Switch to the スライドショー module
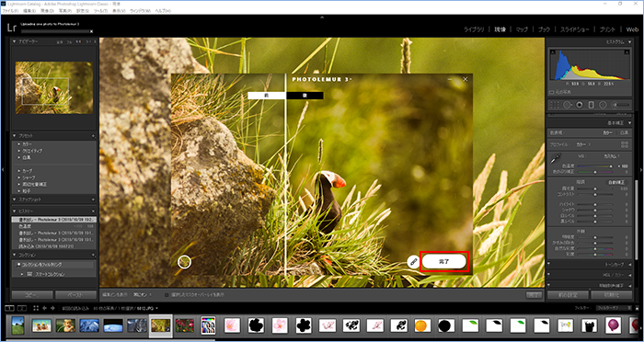 pos(574,29)
